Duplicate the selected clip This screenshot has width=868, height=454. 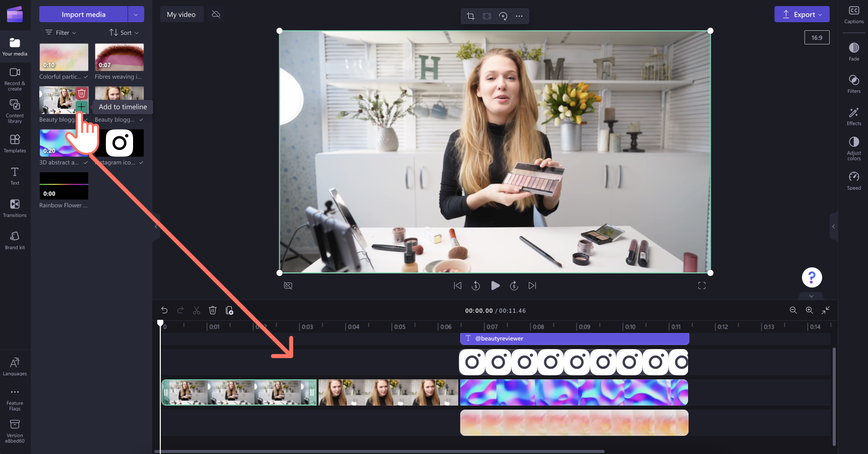pos(229,310)
